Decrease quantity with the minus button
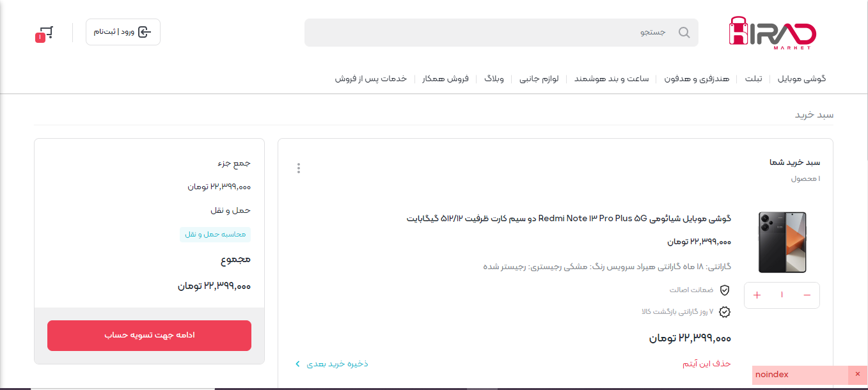The height and width of the screenshot is (390, 868). pos(807,295)
